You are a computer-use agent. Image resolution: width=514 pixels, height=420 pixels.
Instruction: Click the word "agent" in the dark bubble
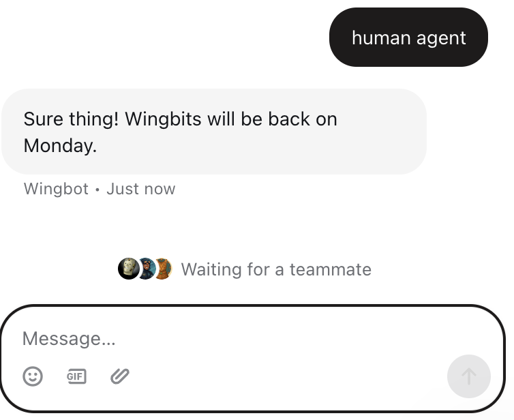[441, 39]
